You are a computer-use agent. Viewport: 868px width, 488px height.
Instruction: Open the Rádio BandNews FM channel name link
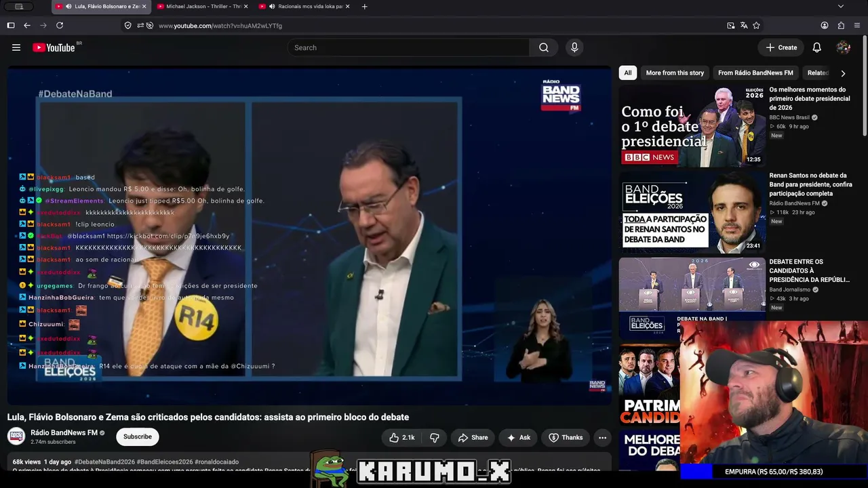(x=64, y=432)
